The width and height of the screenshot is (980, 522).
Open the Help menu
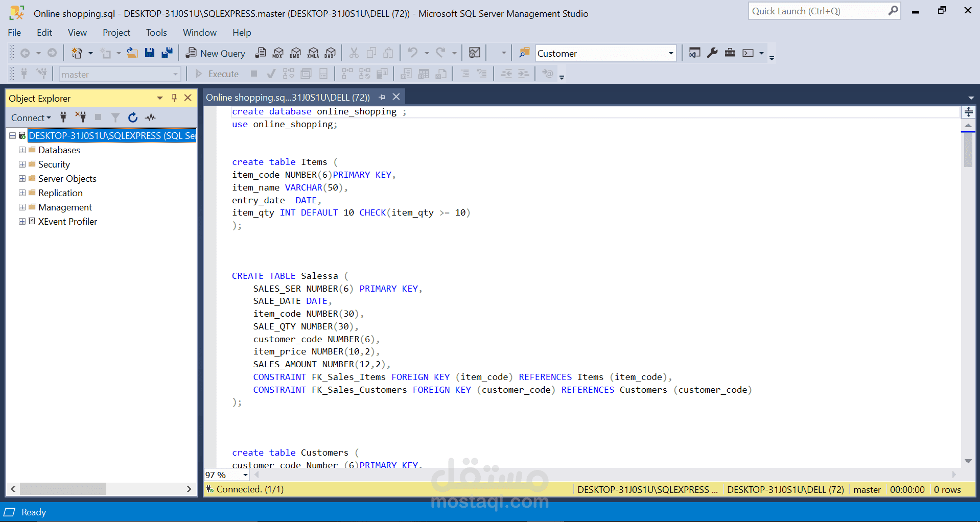pos(242,33)
